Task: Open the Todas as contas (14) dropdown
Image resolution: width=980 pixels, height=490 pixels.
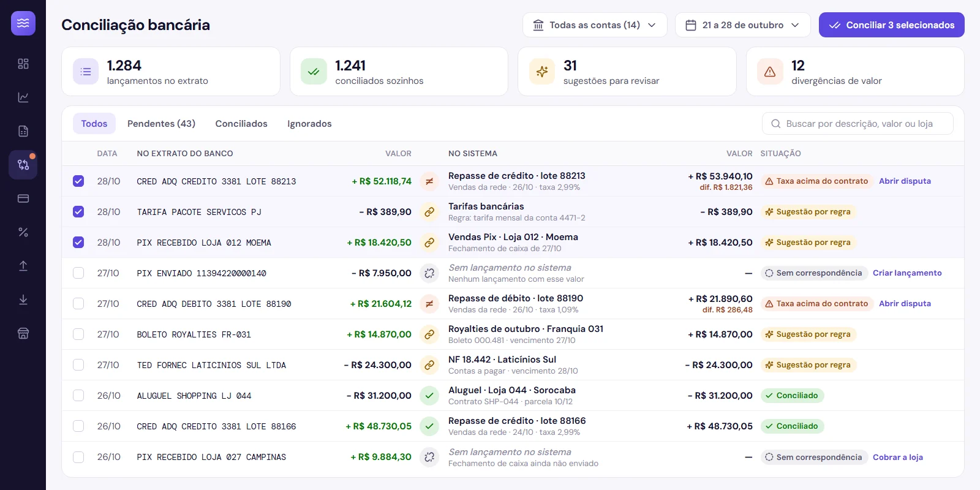Action: coord(595,25)
